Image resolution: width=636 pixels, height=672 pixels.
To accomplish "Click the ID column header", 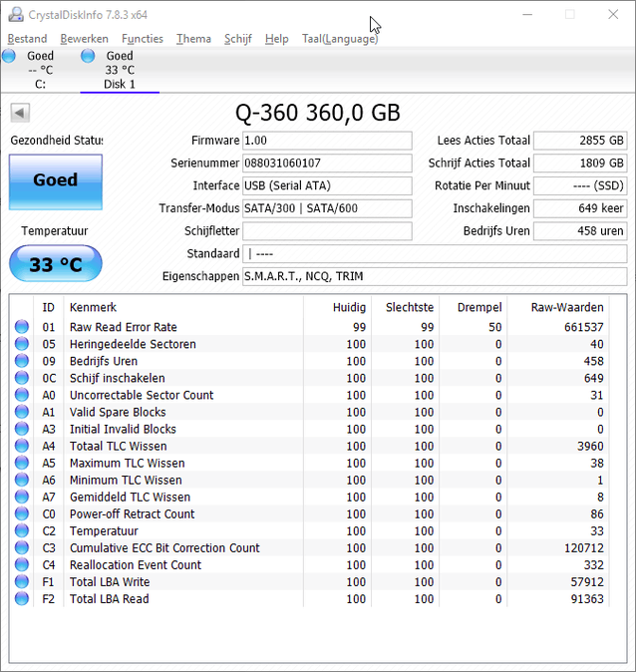I will [x=49, y=307].
